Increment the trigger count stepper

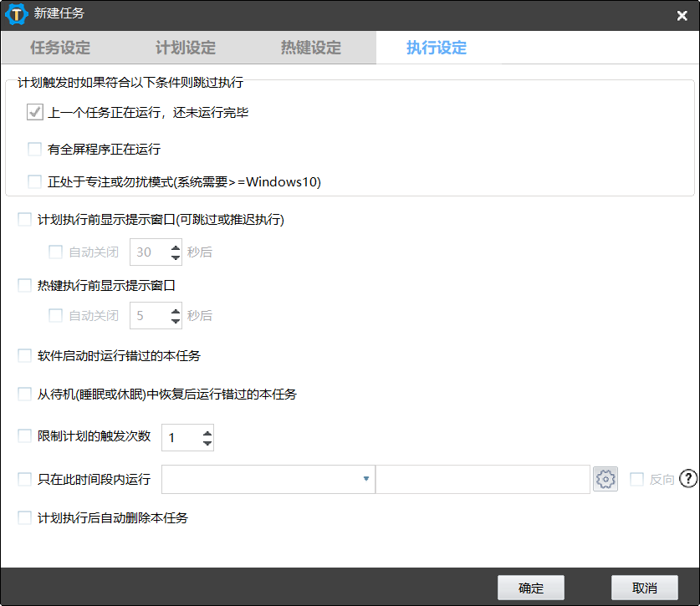206,432
